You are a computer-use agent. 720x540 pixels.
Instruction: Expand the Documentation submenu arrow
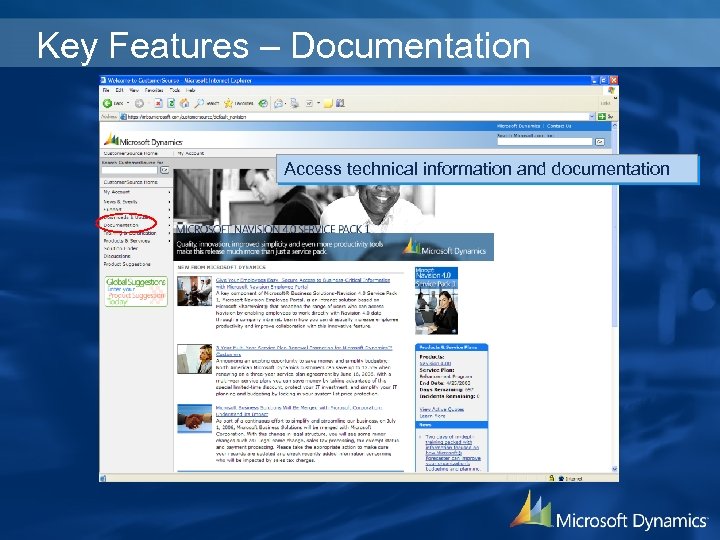[169, 225]
